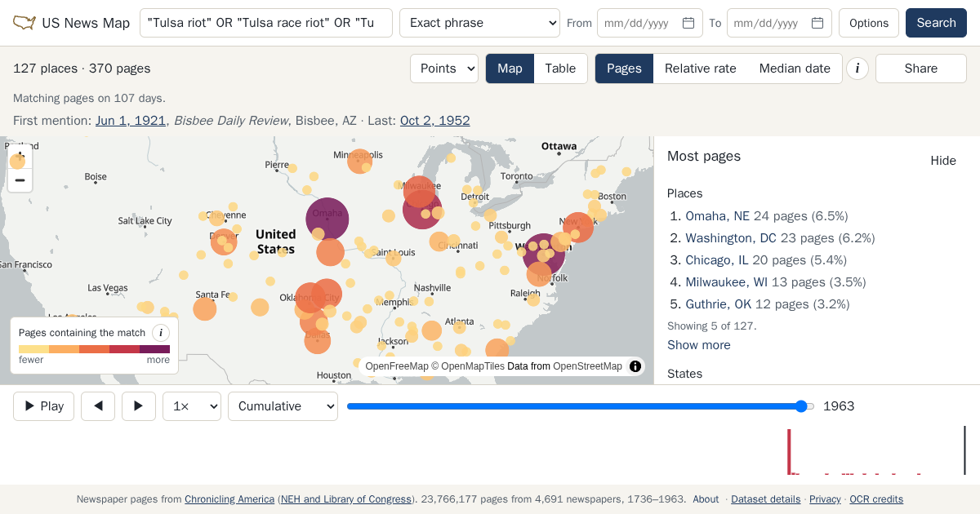Open the Chronicling America footer link
This screenshot has width=980, height=514.
click(x=229, y=499)
